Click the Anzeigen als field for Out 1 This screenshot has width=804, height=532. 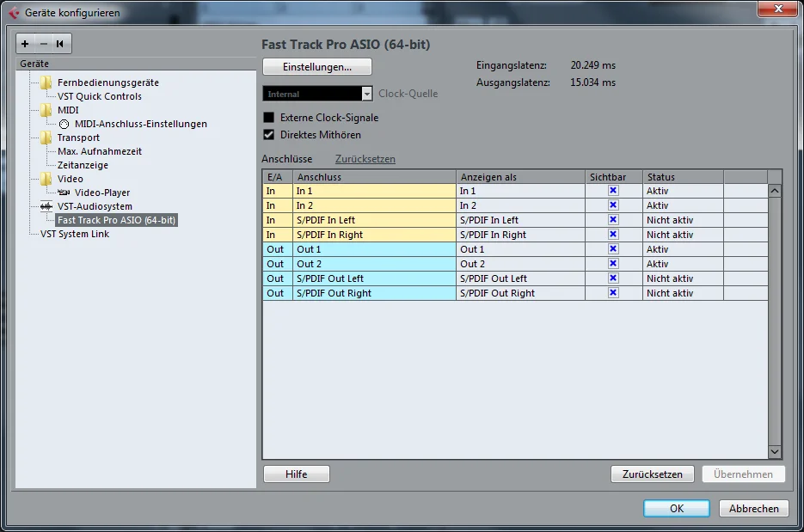(x=520, y=249)
